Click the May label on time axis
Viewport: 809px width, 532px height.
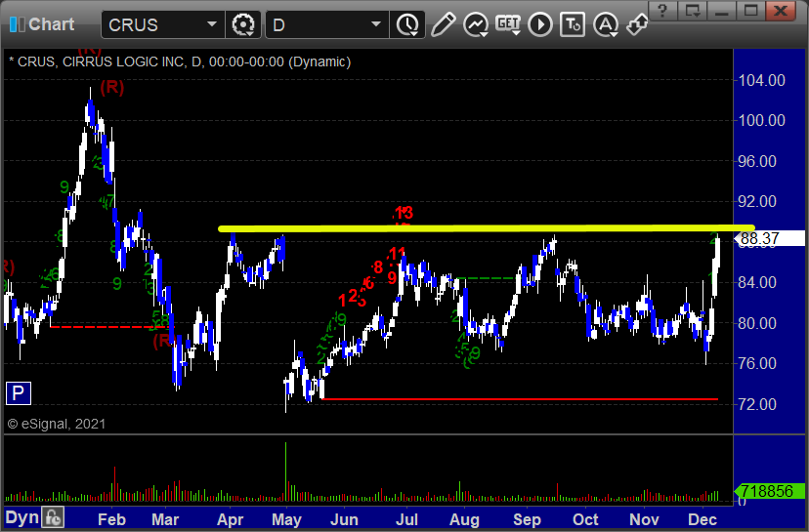286,519
